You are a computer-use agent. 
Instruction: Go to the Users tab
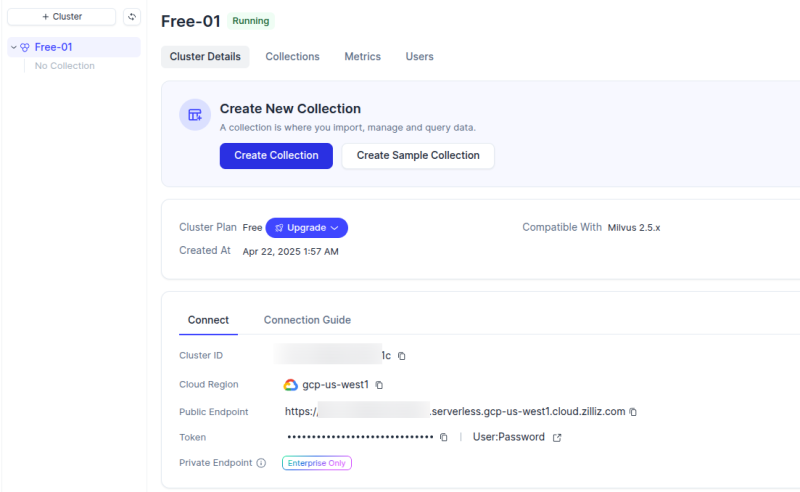pyautogui.click(x=419, y=57)
